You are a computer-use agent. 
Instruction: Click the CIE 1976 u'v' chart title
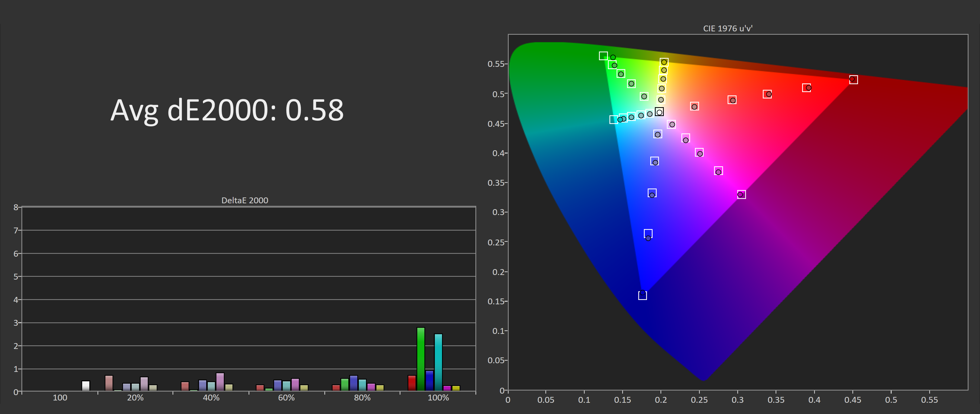[727, 29]
